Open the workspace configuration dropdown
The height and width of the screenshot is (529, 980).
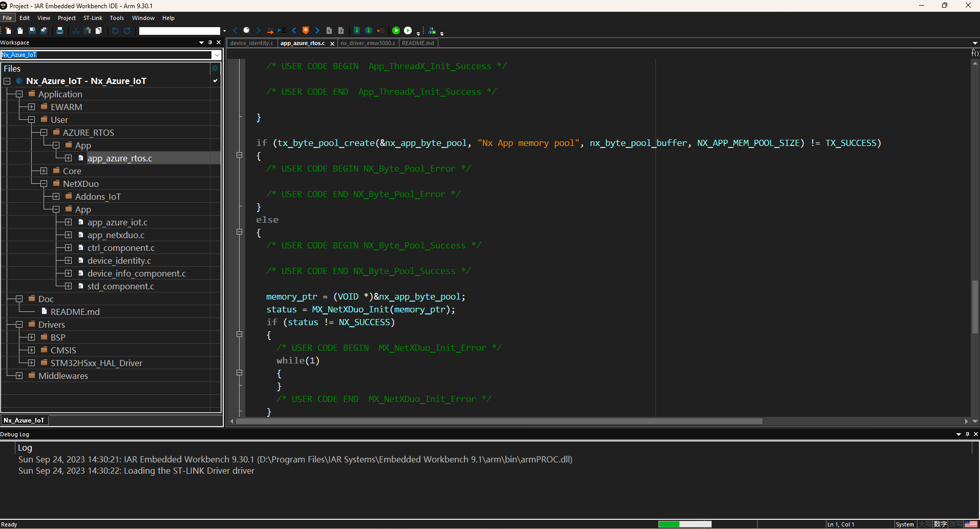coord(217,55)
